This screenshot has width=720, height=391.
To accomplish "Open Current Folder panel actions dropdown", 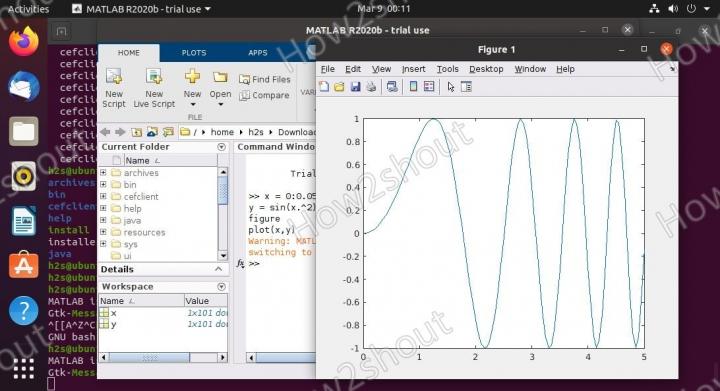I will tap(221, 147).
